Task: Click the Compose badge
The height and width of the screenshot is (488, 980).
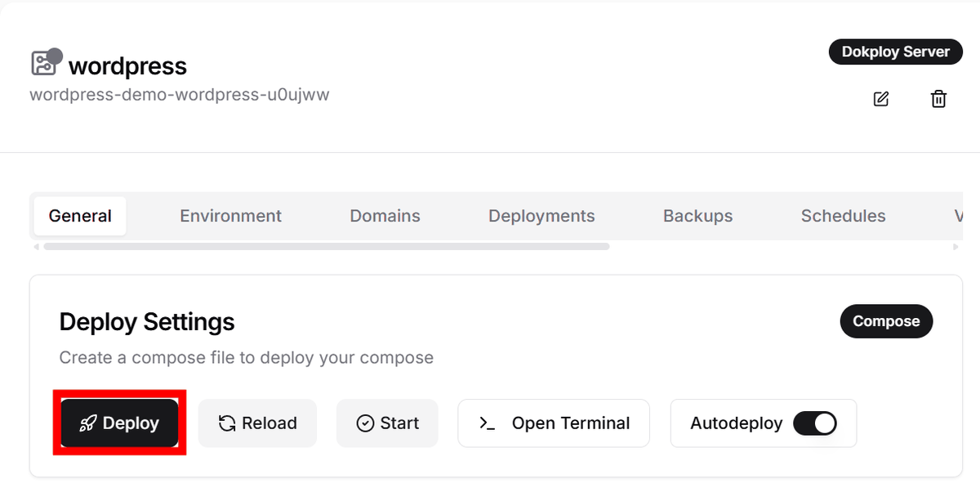Action: (886, 321)
